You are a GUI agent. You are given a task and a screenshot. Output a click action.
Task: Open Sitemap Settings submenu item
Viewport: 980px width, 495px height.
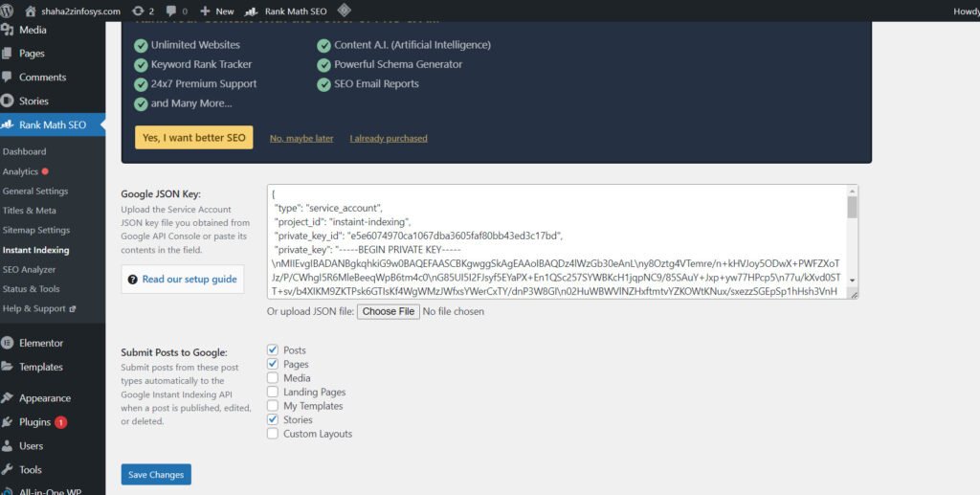coord(36,230)
